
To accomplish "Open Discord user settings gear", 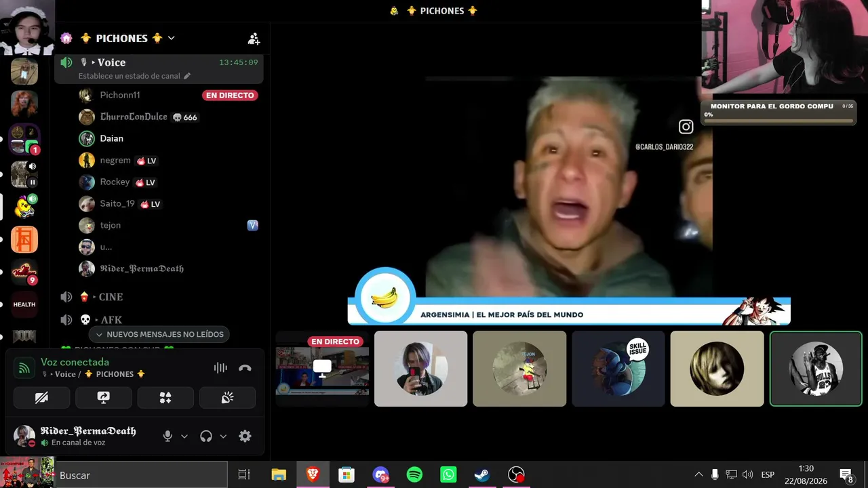I will pos(245,436).
